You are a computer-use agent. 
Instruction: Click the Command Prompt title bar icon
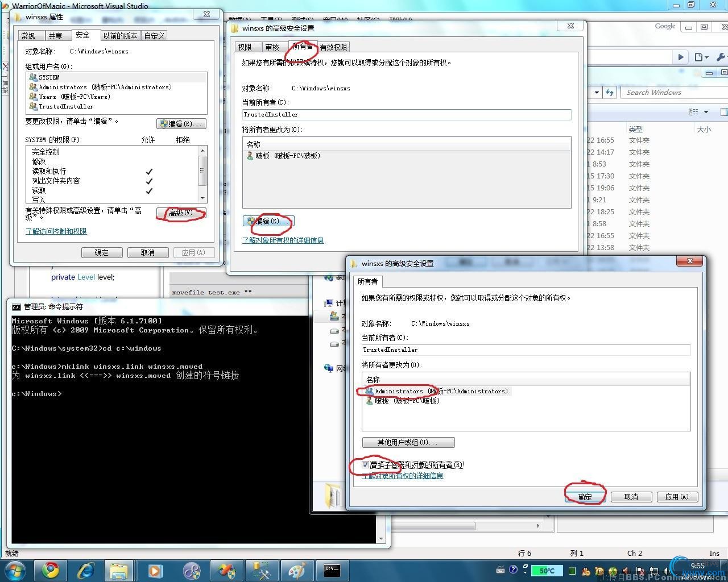(16, 307)
